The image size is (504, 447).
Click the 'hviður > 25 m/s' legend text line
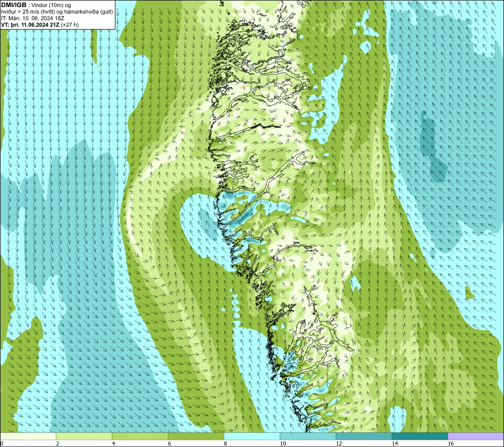coord(57,12)
